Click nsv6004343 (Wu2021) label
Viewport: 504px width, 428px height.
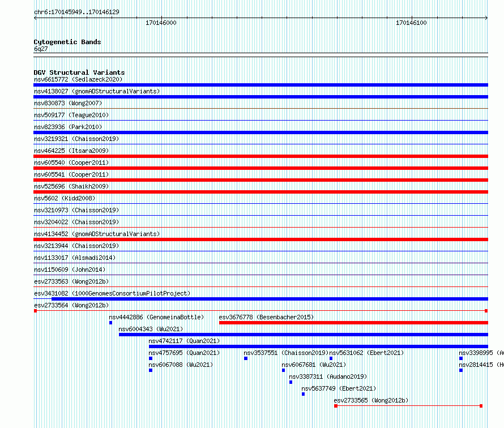pyautogui.click(x=151, y=329)
